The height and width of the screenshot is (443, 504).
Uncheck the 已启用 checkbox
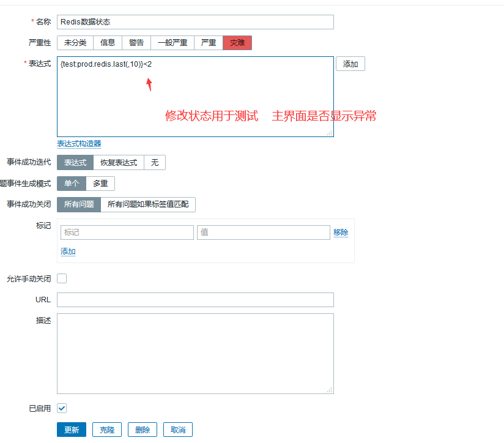click(x=62, y=408)
